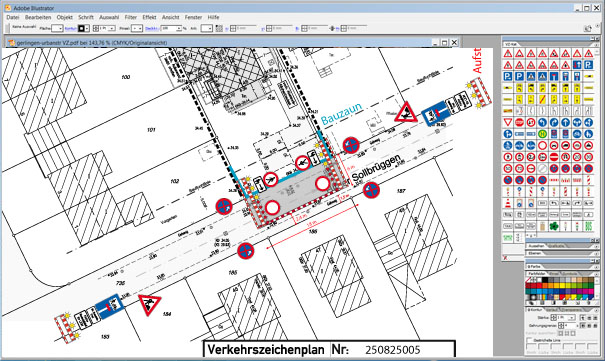605x361 pixels.
Task: Click the icon at right end of control bar
Action: point(587,28)
